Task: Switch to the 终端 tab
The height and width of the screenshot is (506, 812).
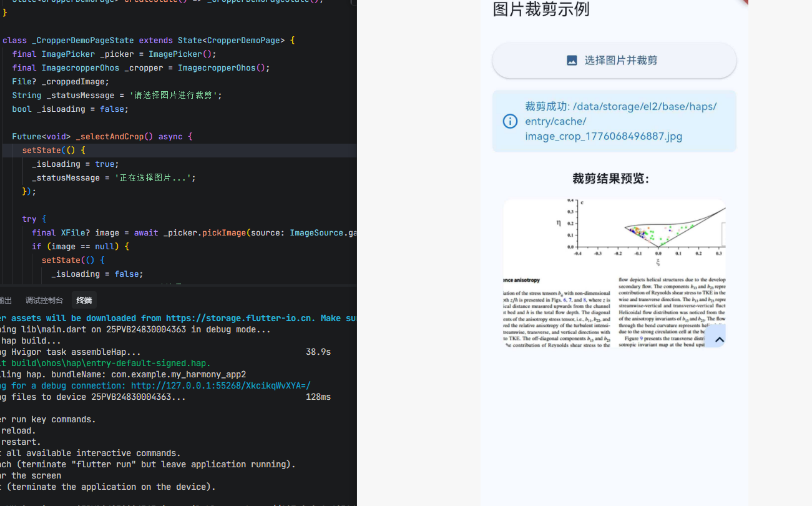Action: pyautogui.click(x=84, y=300)
